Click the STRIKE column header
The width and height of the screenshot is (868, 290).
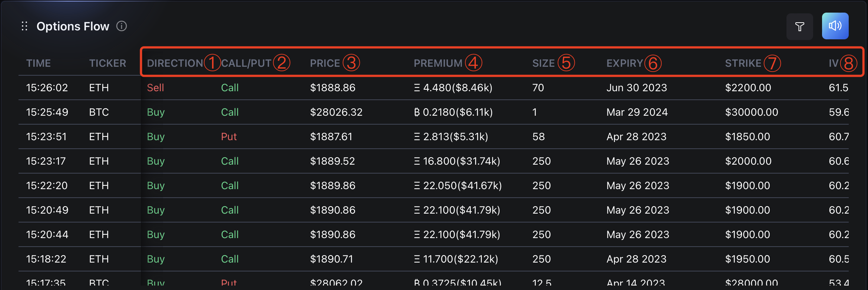click(743, 63)
